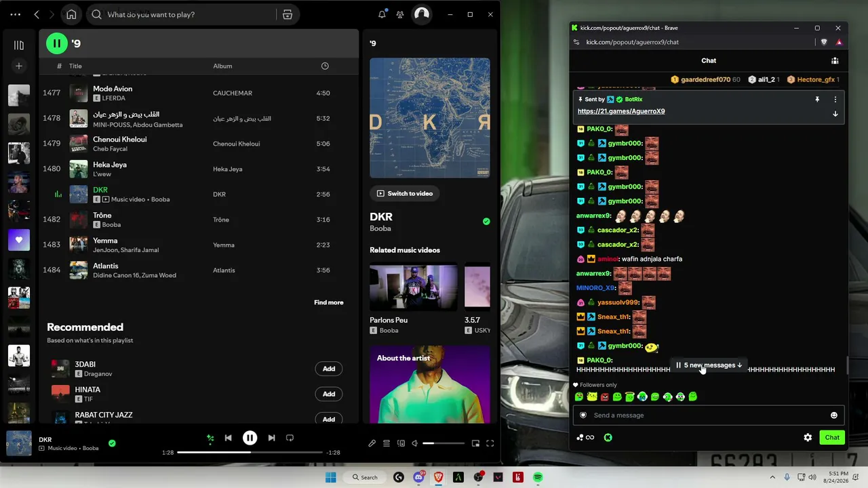Add RABAT CITY JAZZ to the playlist
The height and width of the screenshot is (488, 868).
[x=329, y=419]
